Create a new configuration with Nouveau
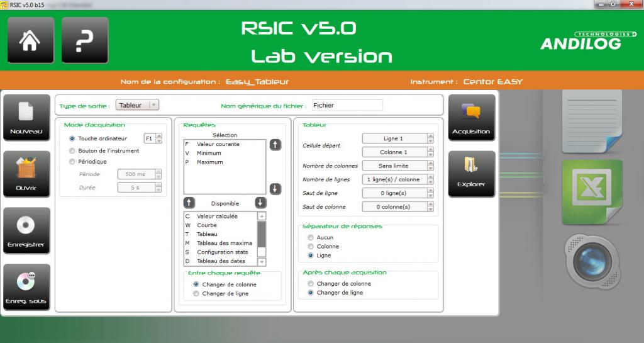The image size is (644, 343). coord(26,118)
